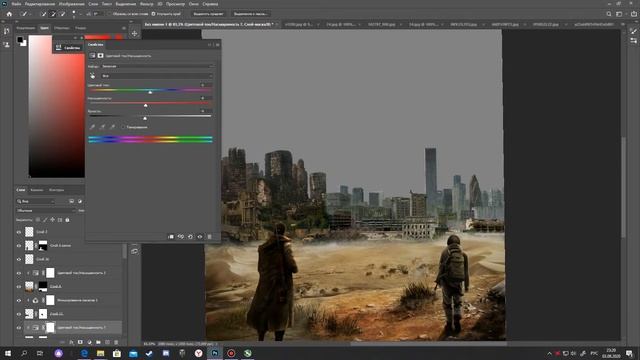Switch to the Каналы tab
The height and width of the screenshot is (360, 640).
coord(37,190)
